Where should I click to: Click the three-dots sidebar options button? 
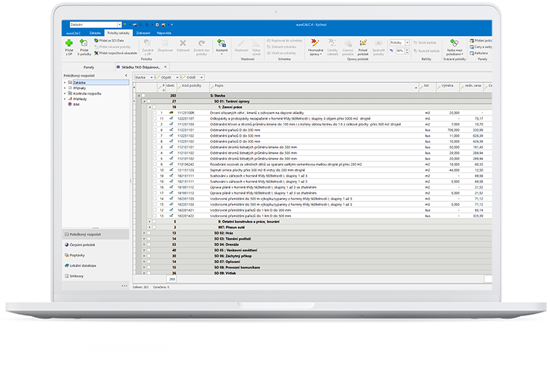[x=125, y=286]
